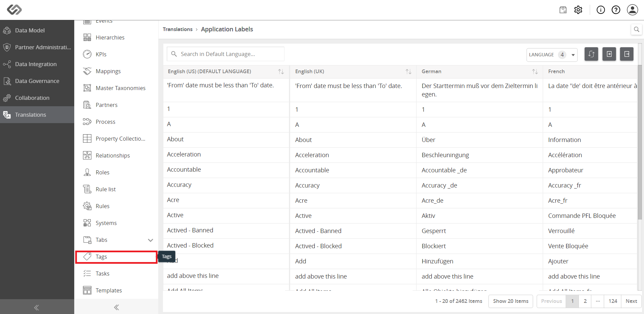Click the application logo in the header
Image resolution: width=644 pixels, height=314 pixels.
[x=15, y=9]
